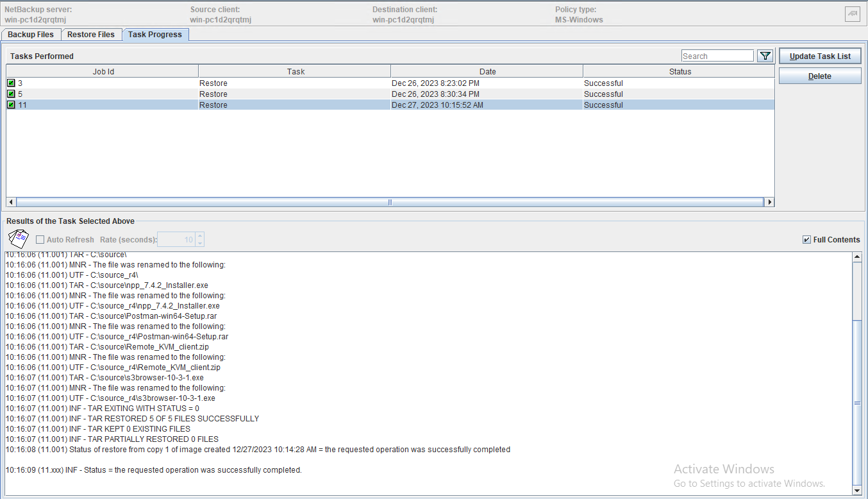This screenshot has height=499, width=868.
Task: Click the task table scroll right arrow
Action: [x=770, y=202]
